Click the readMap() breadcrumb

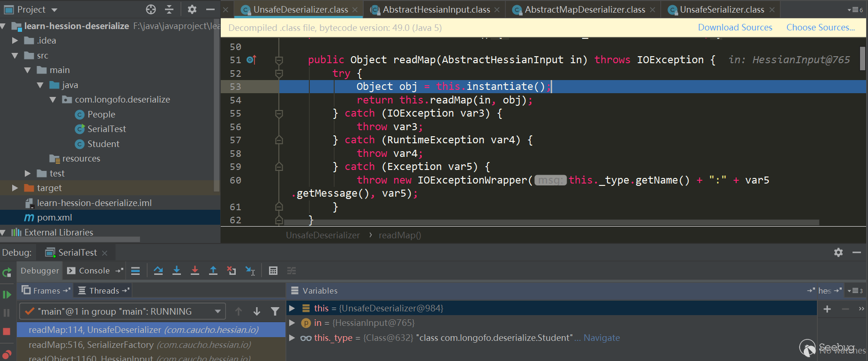click(x=400, y=236)
